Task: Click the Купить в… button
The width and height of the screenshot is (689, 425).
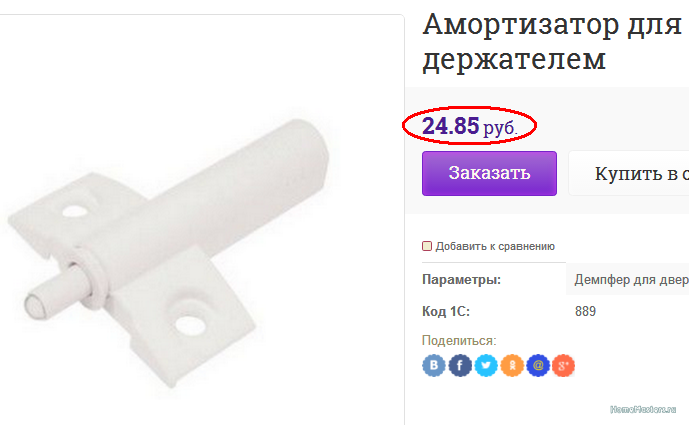Action: [x=629, y=173]
